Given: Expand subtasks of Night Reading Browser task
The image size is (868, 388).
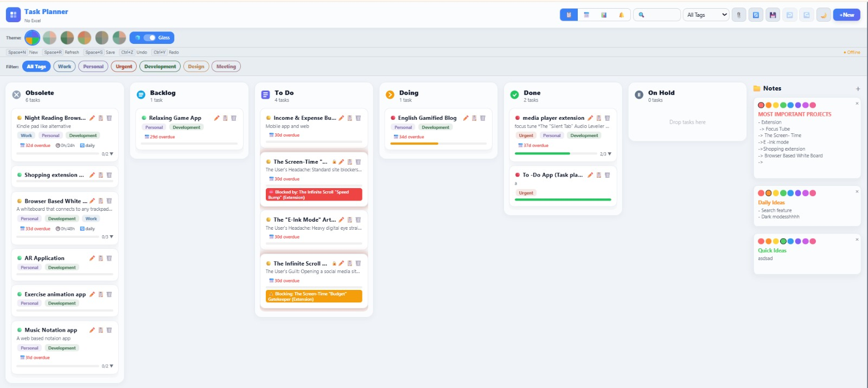Looking at the screenshot, I should tap(111, 154).
